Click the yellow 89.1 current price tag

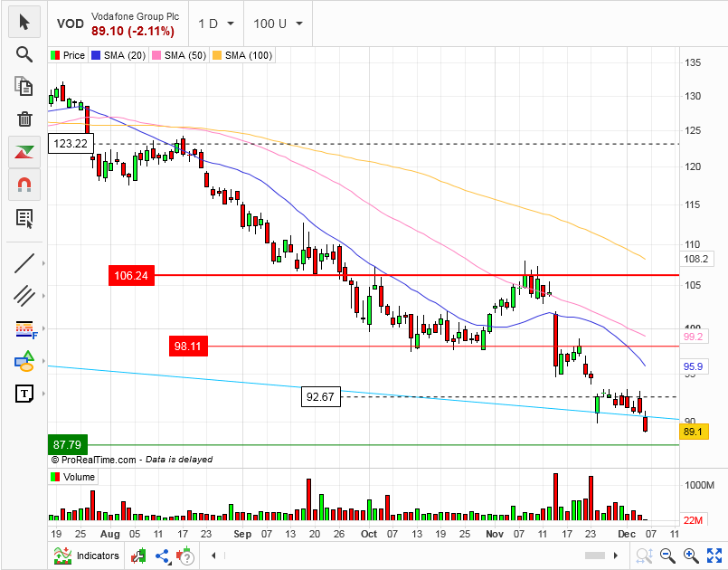click(694, 432)
